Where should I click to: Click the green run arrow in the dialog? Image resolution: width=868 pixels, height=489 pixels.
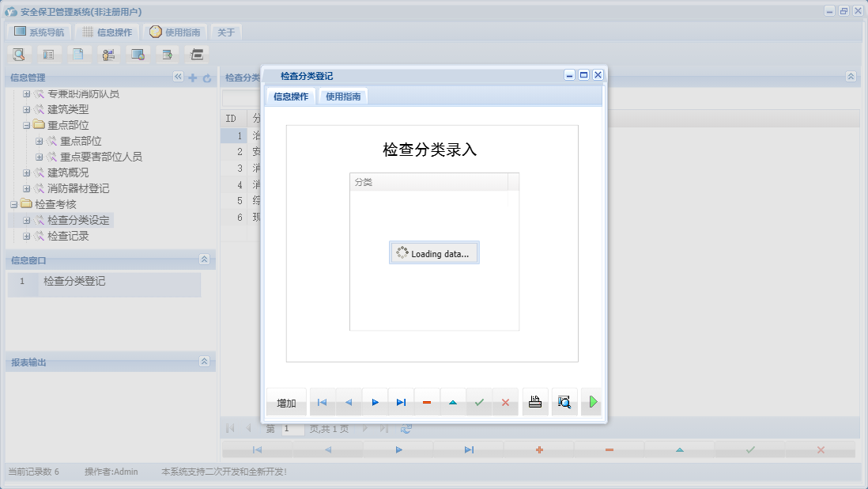click(591, 402)
